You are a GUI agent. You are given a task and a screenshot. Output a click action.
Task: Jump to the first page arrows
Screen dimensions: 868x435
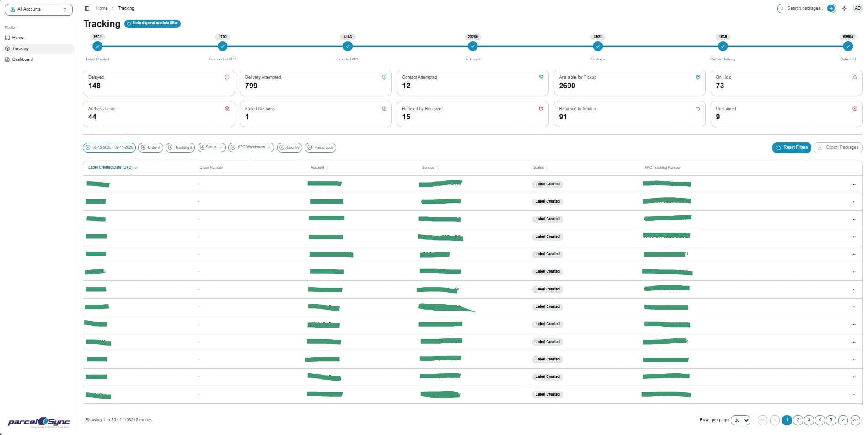click(x=762, y=420)
